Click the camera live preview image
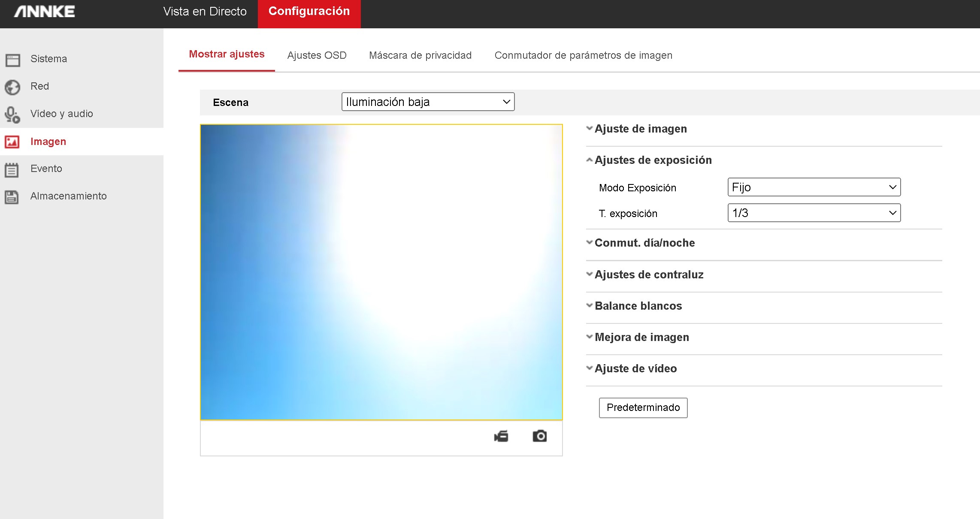980x519 pixels. coord(381,272)
